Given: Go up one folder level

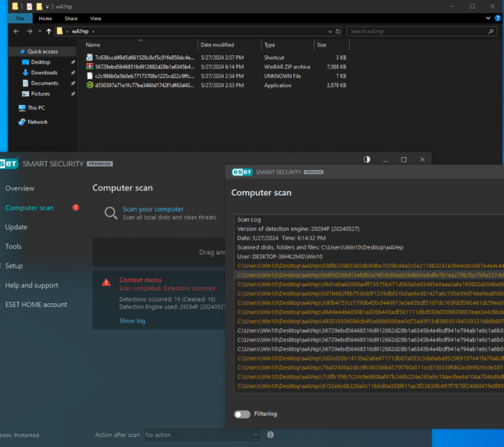Looking at the screenshot, I should [49, 31].
